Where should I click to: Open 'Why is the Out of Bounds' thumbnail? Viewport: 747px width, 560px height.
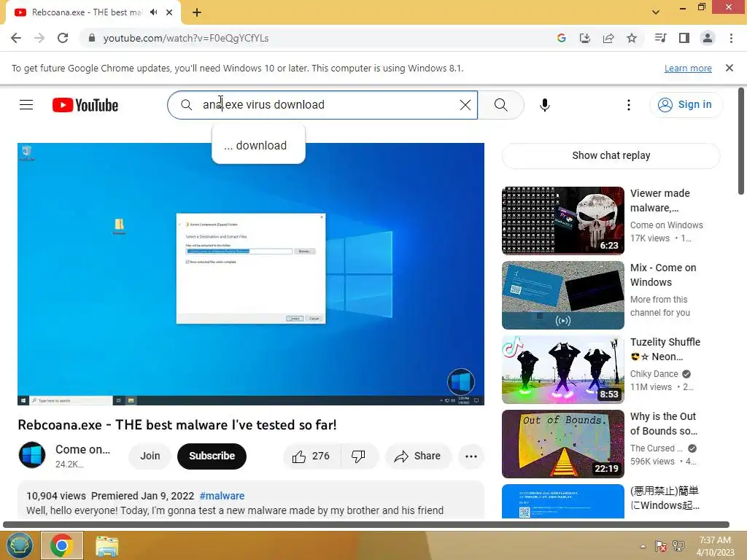click(x=563, y=444)
